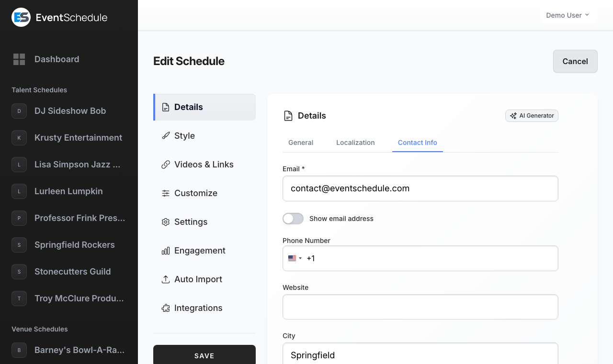Click the Style brush icon
Viewport: 613px width, 364px height.
[x=166, y=136]
